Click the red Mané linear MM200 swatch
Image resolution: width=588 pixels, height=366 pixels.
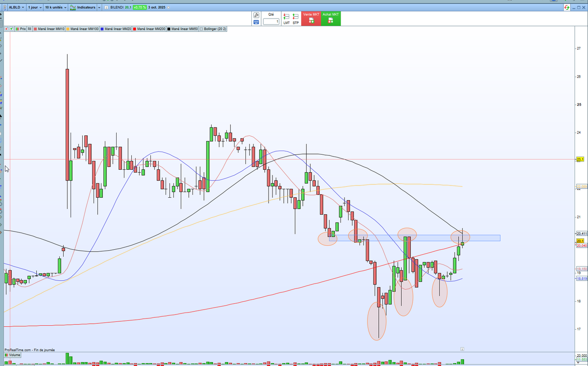pos(135,29)
